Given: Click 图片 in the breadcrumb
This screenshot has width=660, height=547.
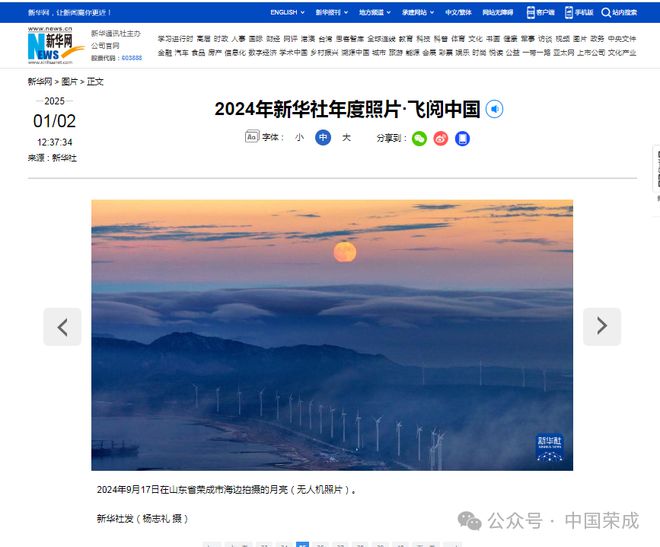Looking at the screenshot, I should point(69,82).
